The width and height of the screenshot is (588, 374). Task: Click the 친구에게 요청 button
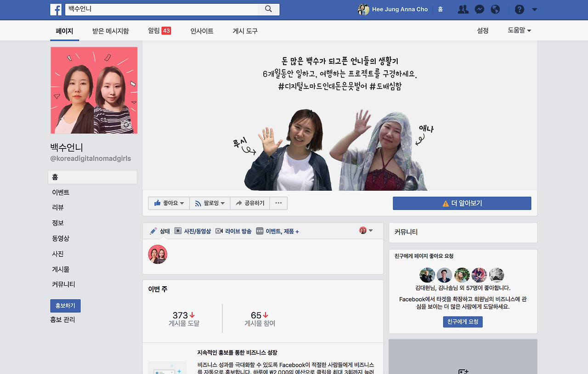[x=463, y=322]
